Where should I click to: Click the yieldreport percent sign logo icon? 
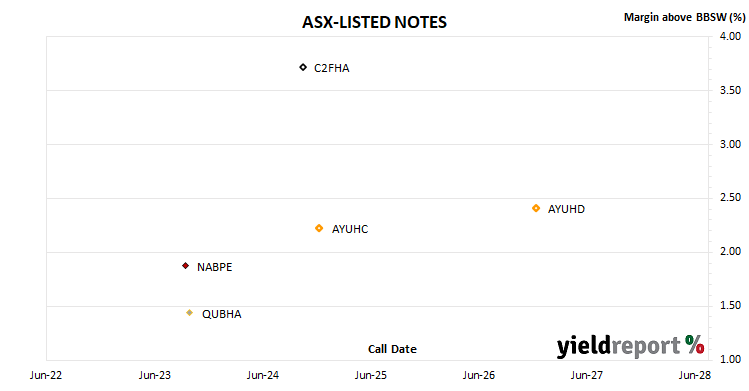click(x=695, y=344)
